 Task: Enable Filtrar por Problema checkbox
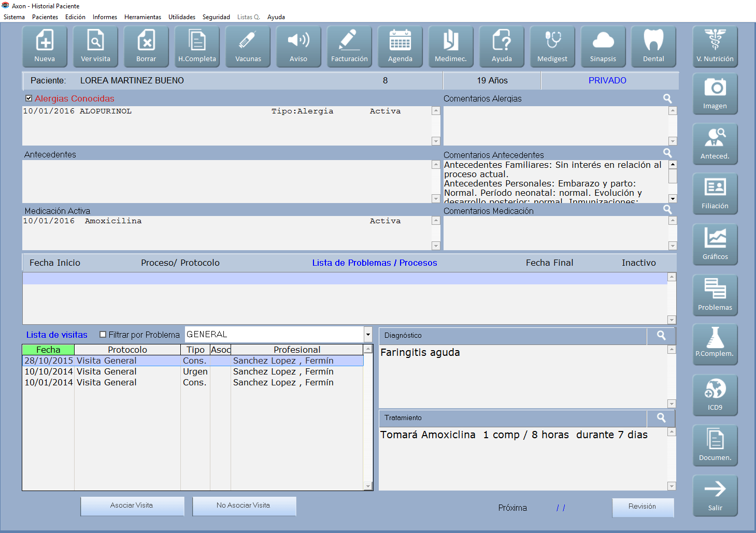click(x=103, y=335)
